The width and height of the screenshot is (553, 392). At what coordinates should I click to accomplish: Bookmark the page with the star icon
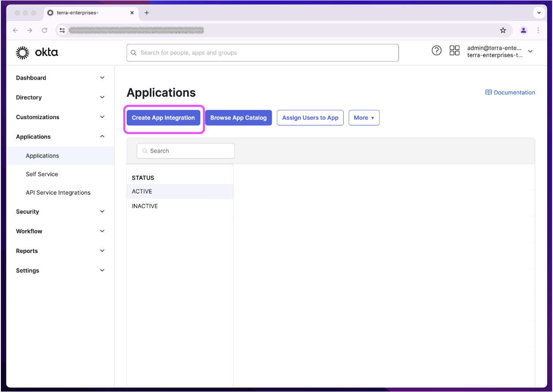click(x=503, y=30)
